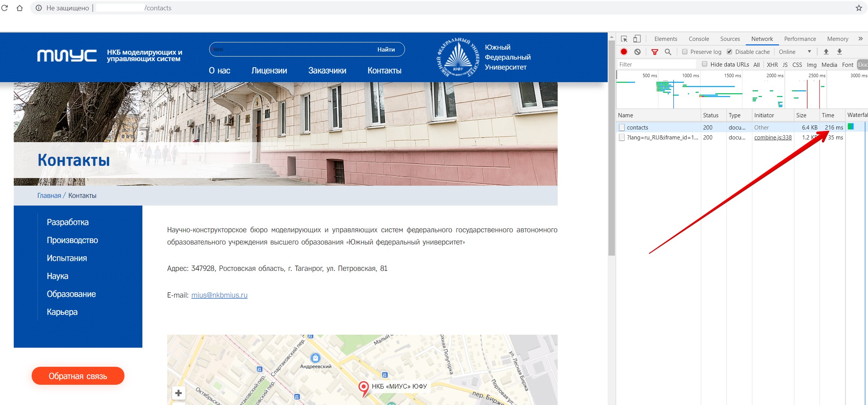Click the orange Обратная связь button
Screen dimensions: 868x405
click(x=78, y=376)
